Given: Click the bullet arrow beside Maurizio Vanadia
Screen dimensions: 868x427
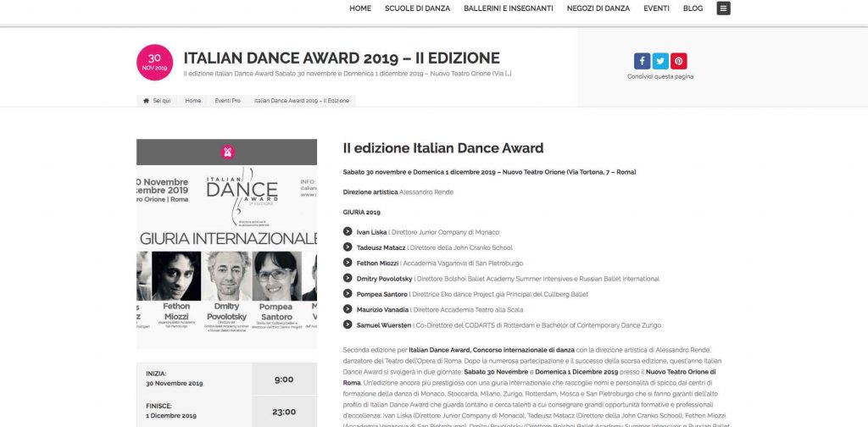Looking at the screenshot, I should [347, 309].
